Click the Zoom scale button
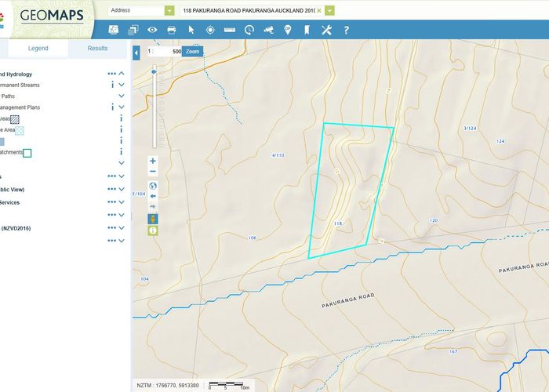 [193, 51]
